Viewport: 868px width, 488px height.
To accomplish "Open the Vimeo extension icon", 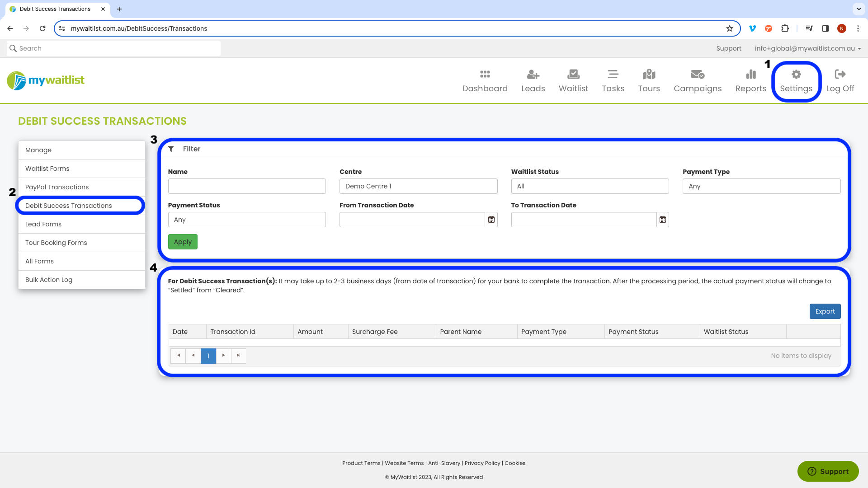I will click(752, 28).
